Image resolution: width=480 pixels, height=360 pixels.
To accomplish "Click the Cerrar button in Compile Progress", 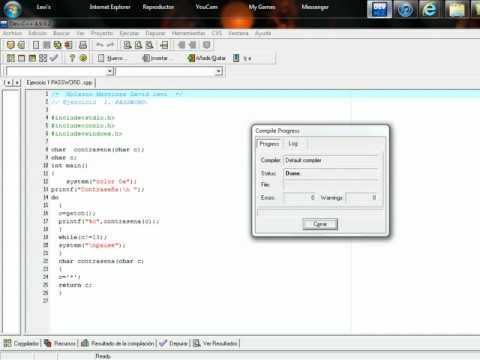I will tap(320, 224).
